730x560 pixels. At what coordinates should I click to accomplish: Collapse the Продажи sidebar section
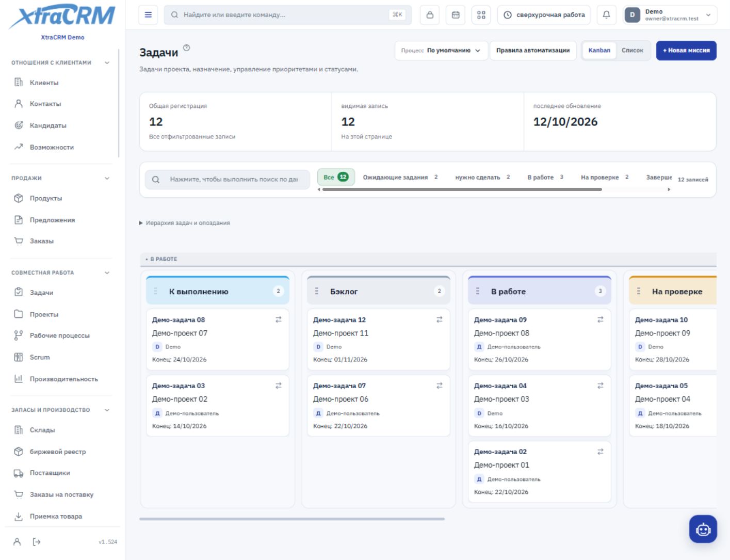coord(107,178)
